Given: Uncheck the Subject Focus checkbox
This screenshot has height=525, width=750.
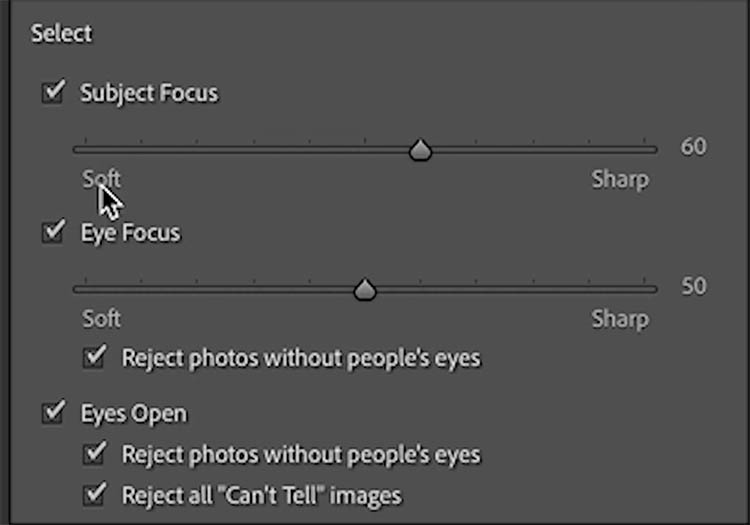Looking at the screenshot, I should pos(52,94).
